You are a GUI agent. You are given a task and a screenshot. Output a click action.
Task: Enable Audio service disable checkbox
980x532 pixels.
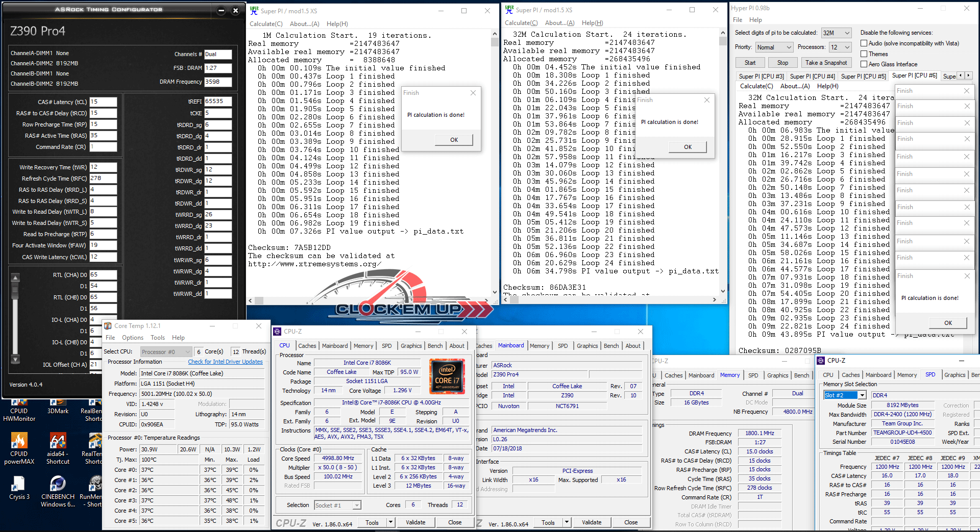click(x=864, y=43)
